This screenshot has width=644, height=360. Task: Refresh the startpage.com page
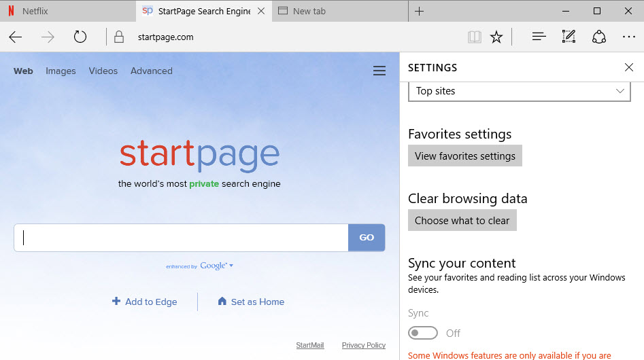[80, 37]
